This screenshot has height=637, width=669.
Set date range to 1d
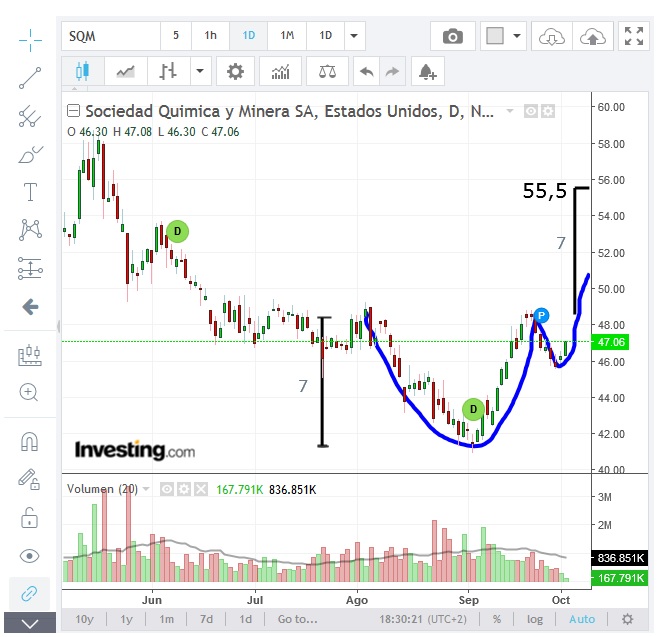coord(245,619)
